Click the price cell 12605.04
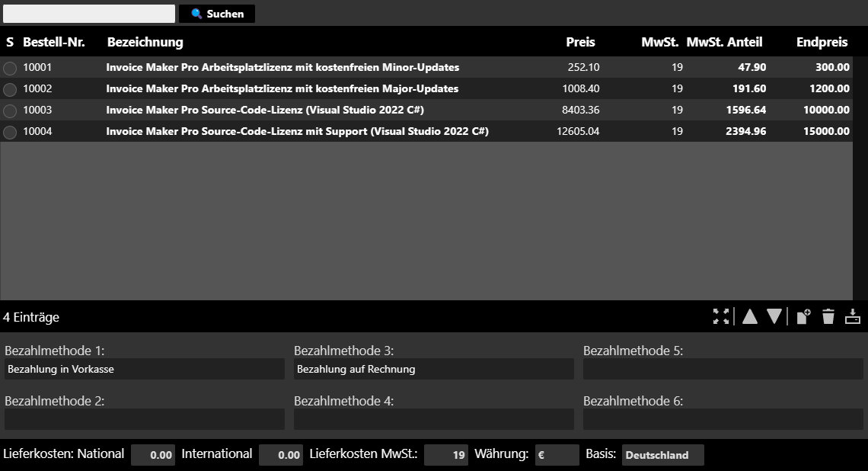This screenshot has height=471, width=868. click(578, 131)
